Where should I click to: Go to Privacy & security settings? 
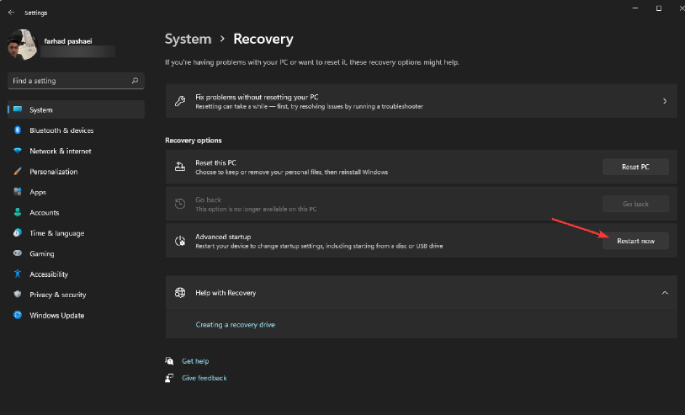click(60, 294)
